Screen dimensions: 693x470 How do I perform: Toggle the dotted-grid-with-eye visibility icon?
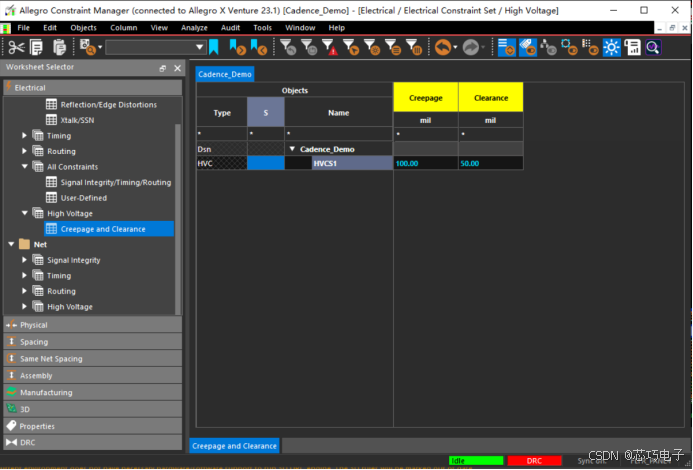click(x=590, y=47)
